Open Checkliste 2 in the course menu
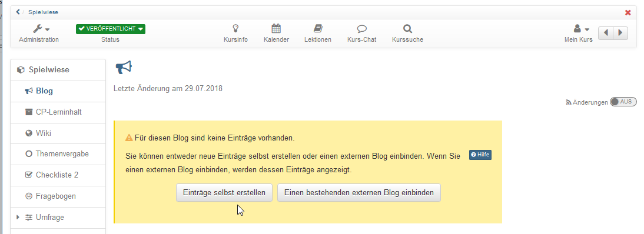The width and height of the screenshot is (644, 234). click(58, 175)
